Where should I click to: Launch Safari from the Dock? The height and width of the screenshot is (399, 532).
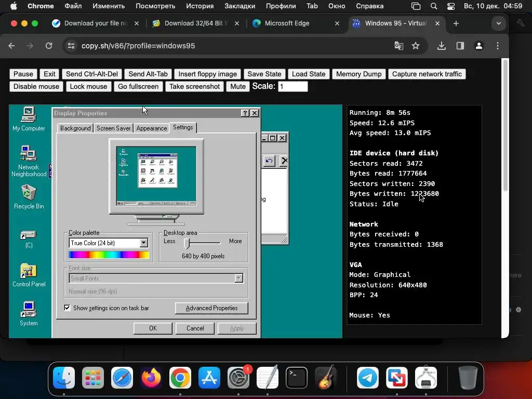(x=122, y=378)
